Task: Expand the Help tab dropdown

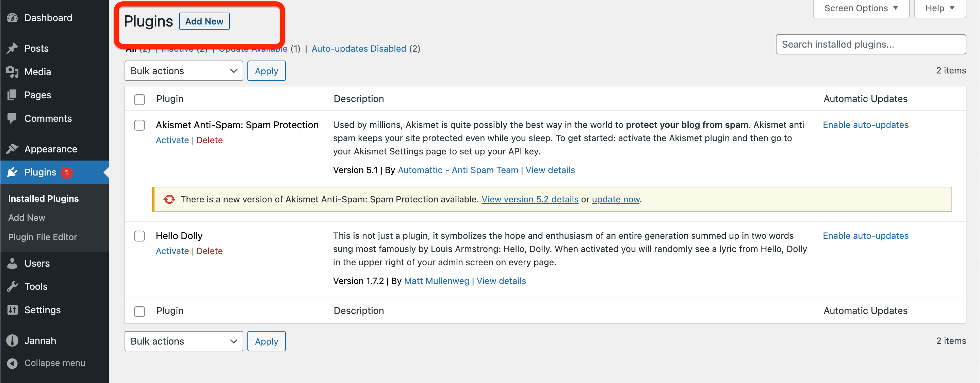Action: [x=940, y=9]
